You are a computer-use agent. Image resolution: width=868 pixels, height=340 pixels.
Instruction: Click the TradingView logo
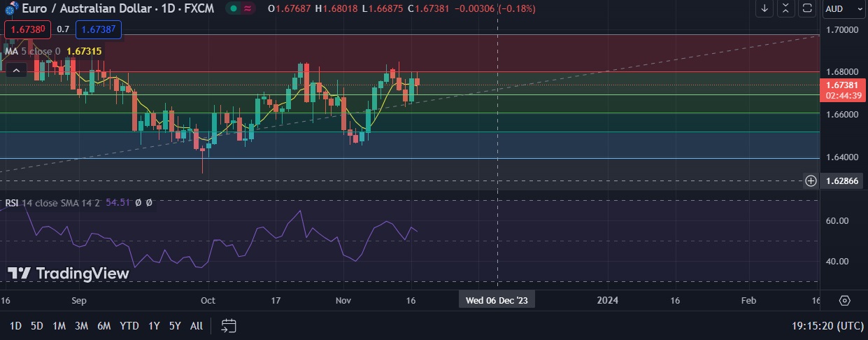69,274
